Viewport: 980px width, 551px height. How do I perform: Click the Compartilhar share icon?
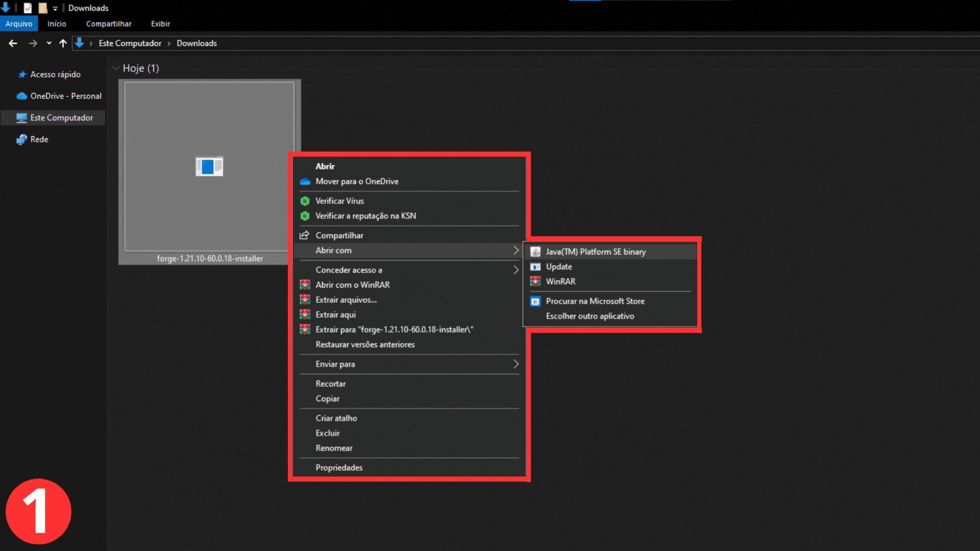304,235
